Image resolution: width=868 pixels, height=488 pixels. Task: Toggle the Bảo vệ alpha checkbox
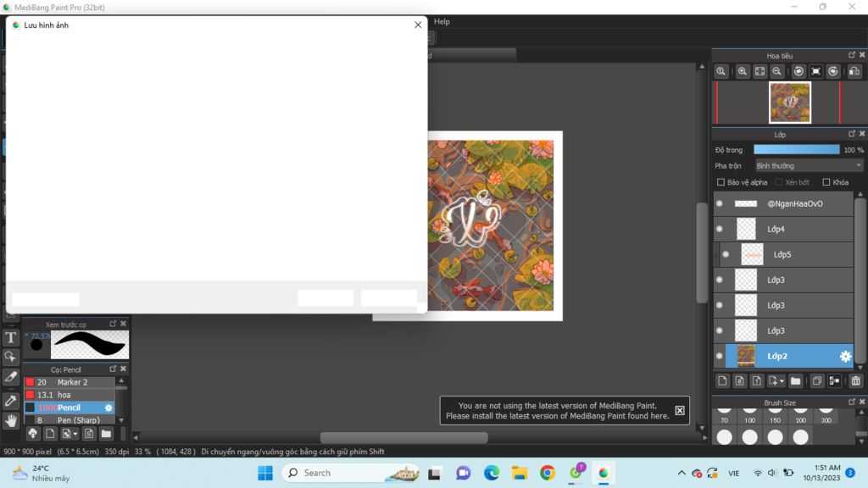point(721,182)
